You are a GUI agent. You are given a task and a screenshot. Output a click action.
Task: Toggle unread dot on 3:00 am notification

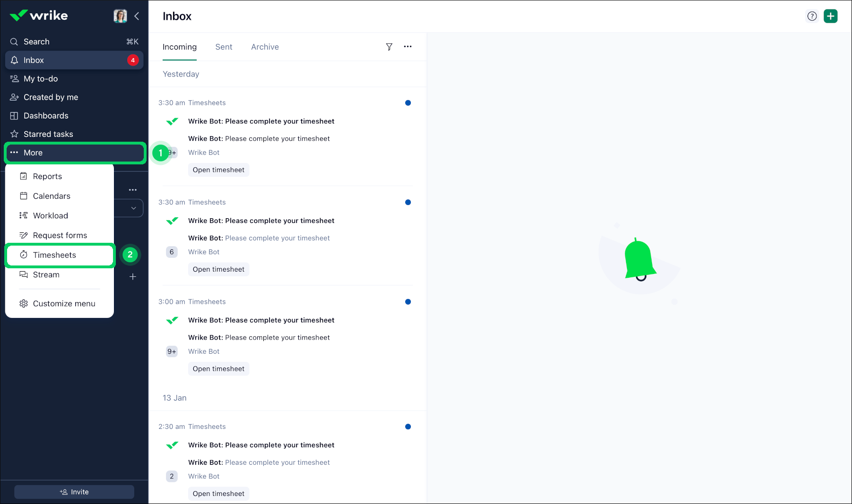pyautogui.click(x=408, y=302)
